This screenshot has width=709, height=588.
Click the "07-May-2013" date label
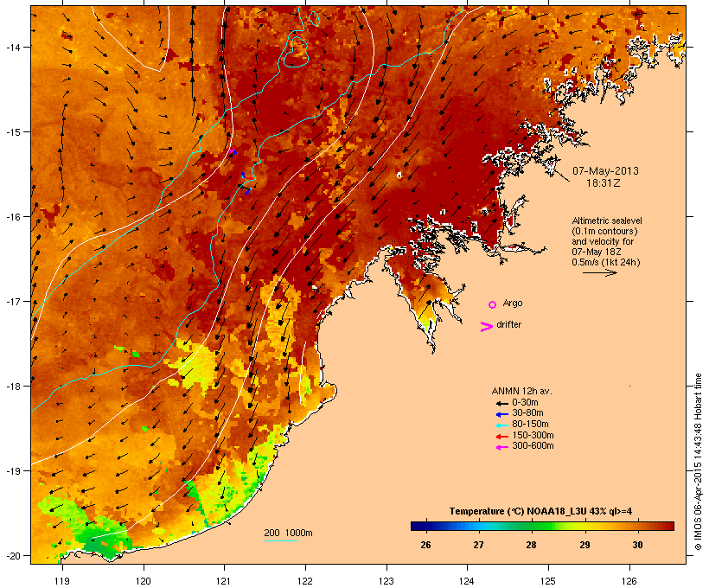(605, 171)
